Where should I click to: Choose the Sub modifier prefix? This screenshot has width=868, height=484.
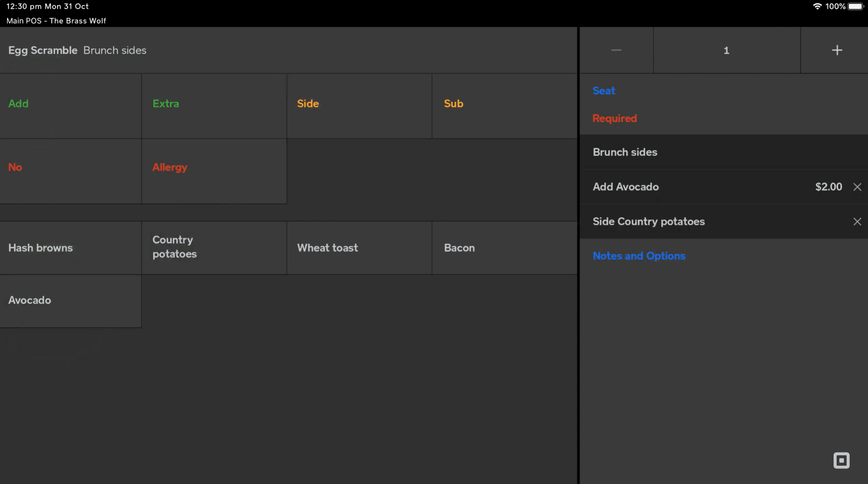pyautogui.click(x=504, y=105)
